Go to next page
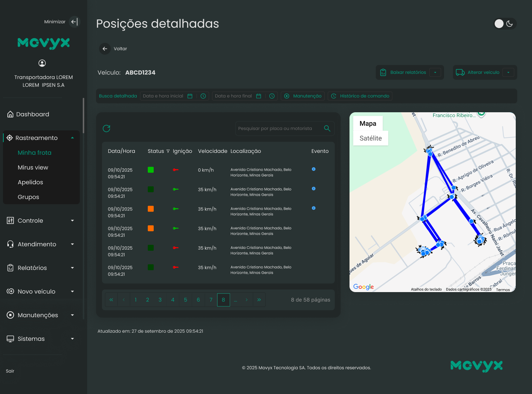Viewport: 532px width, 394px height. 246,300
